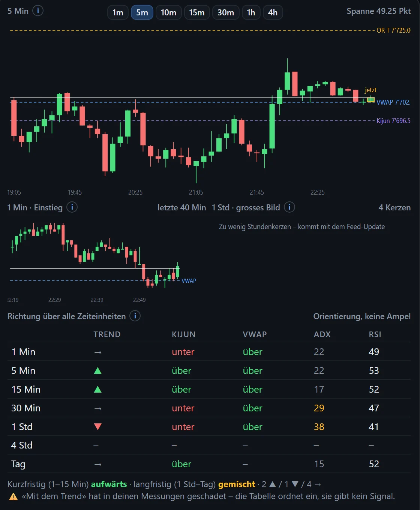Screen dimensions: 420x510
Task: Click the 21:05 time label on the chart axis
Action: coord(196,192)
